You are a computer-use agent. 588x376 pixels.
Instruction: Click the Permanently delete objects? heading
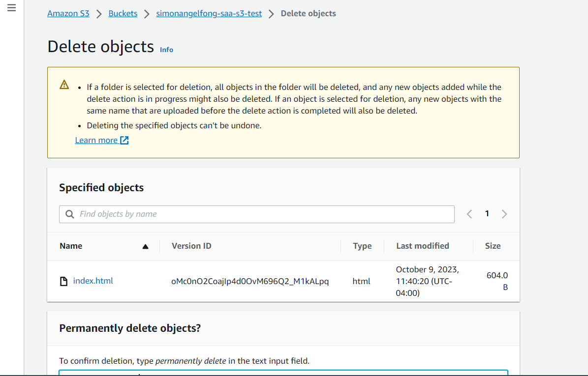(130, 328)
